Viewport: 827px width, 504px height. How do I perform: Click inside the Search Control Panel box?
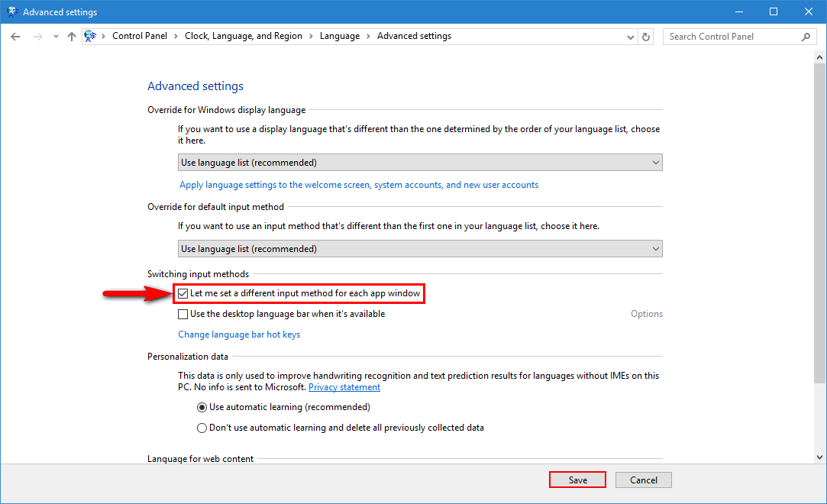coord(733,36)
